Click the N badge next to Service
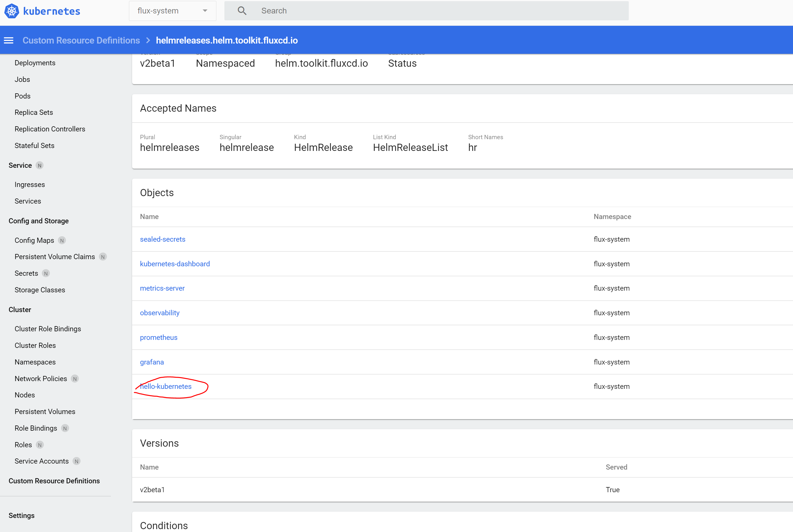793x532 pixels. coord(40,165)
